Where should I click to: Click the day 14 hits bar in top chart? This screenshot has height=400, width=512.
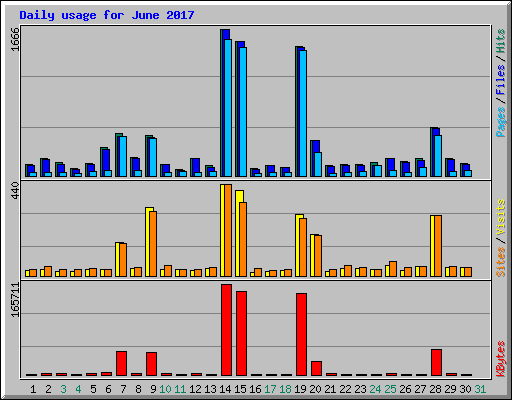[221, 103]
